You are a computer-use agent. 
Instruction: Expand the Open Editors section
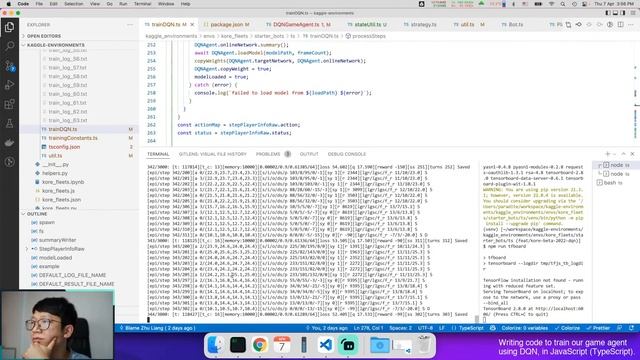pos(44,36)
